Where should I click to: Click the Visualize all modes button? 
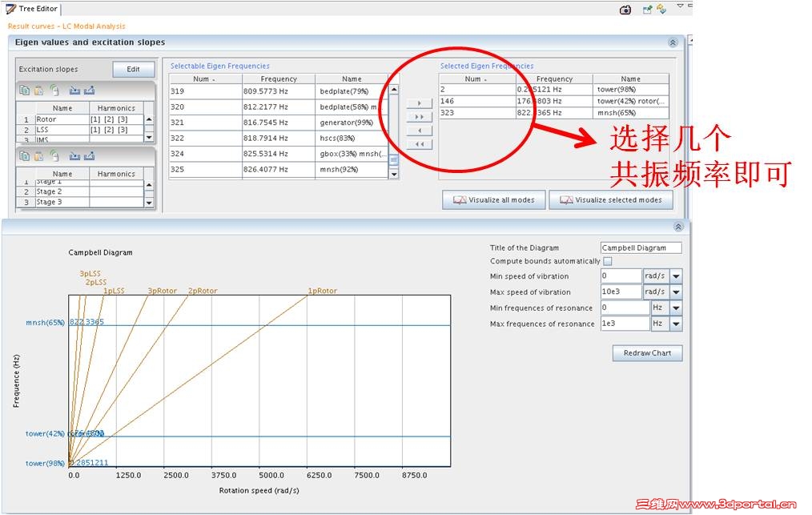[x=494, y=200]
